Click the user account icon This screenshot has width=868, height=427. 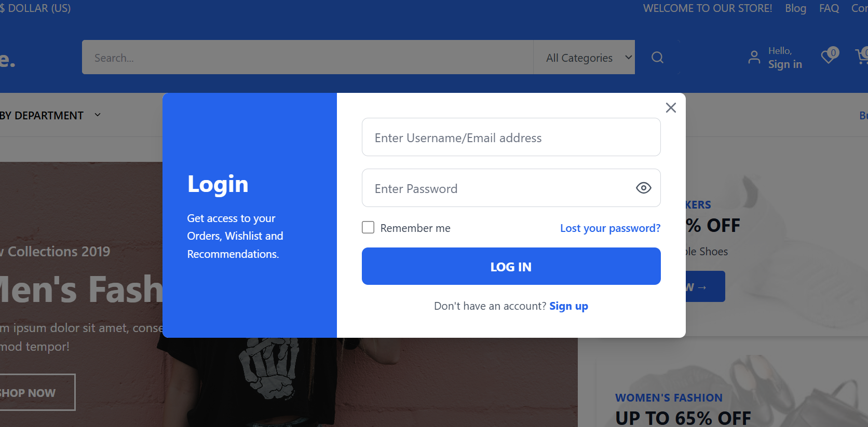(x=754, y=57)
